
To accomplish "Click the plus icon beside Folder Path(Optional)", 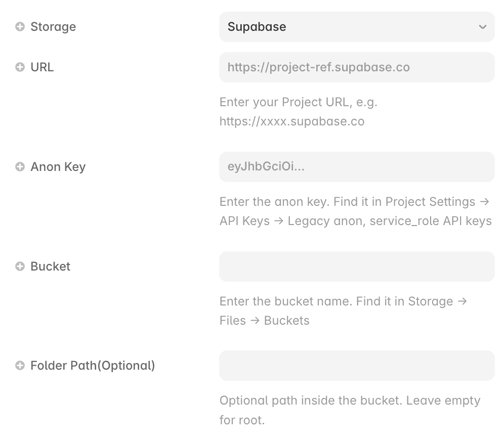I will (x=20, y=366).
